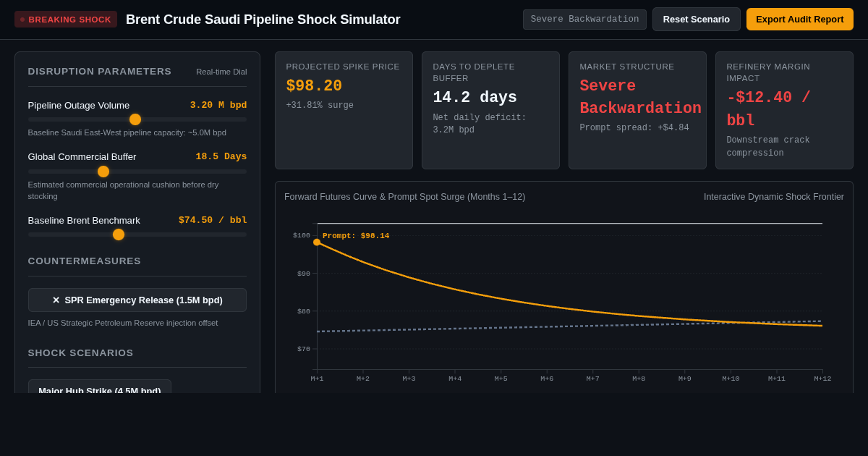This screenshot has width=868, height=456.
Task: Click the 18.5 Days buffer value
Action: [221, 156]
